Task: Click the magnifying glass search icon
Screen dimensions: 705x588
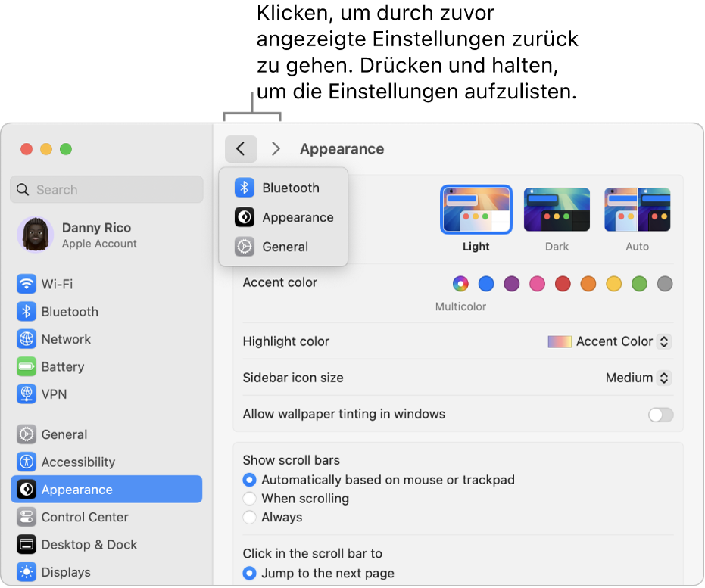Action: point(23,189)
